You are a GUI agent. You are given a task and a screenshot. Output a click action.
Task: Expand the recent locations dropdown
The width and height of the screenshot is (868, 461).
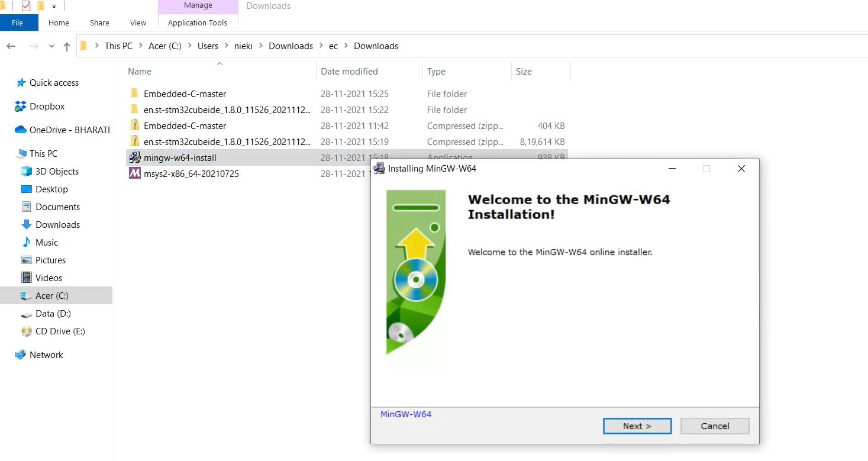(x=51, y=46)
